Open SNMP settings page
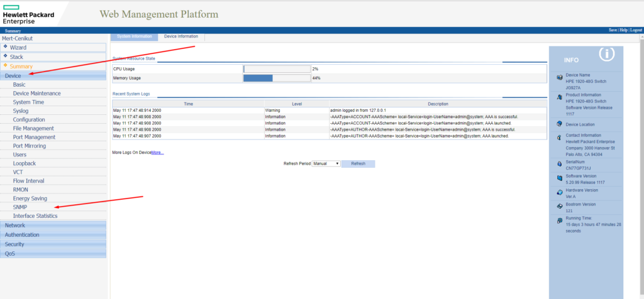This screenshot has width=644, height=299. tap(19, 207)
